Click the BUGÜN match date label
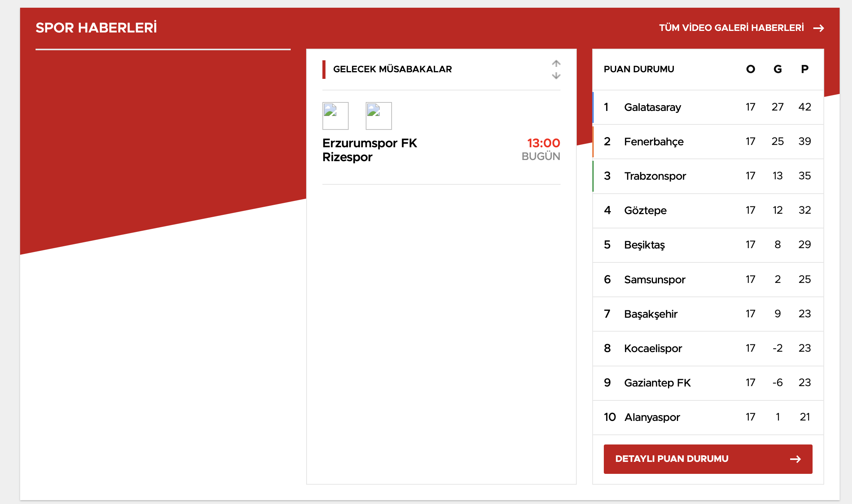 (x=541, y=156)
